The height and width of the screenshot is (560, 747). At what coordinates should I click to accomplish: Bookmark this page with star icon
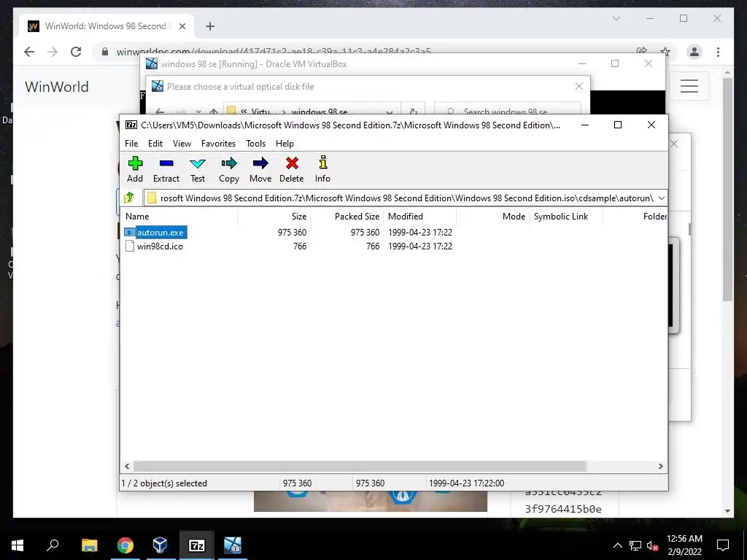pos(665,52)
